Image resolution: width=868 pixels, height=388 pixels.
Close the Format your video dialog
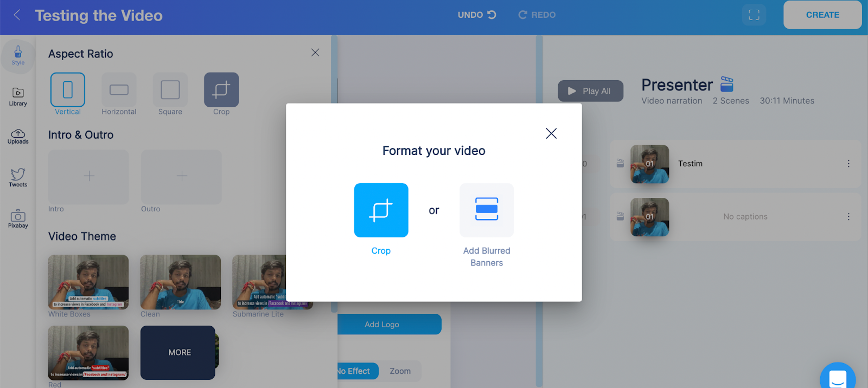pos(551,133)
